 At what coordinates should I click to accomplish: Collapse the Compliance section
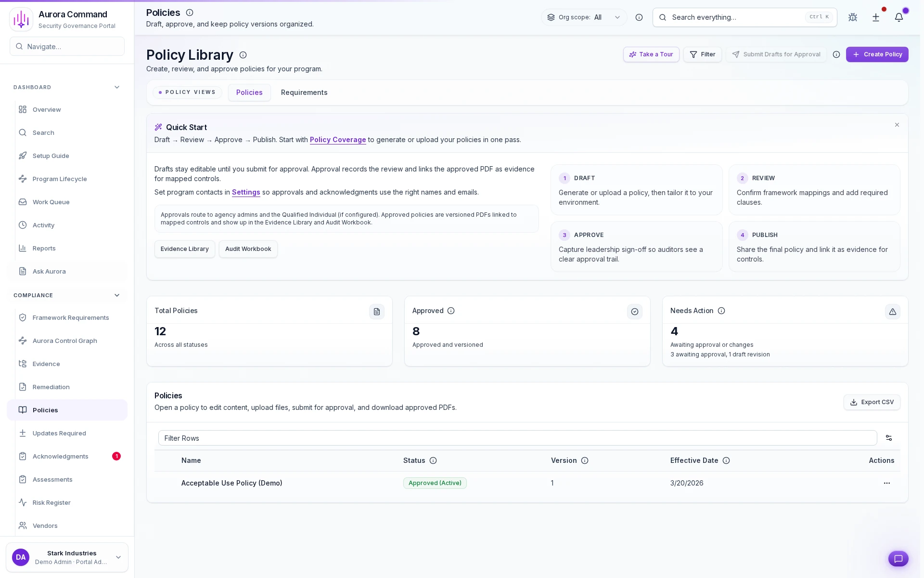116,295
